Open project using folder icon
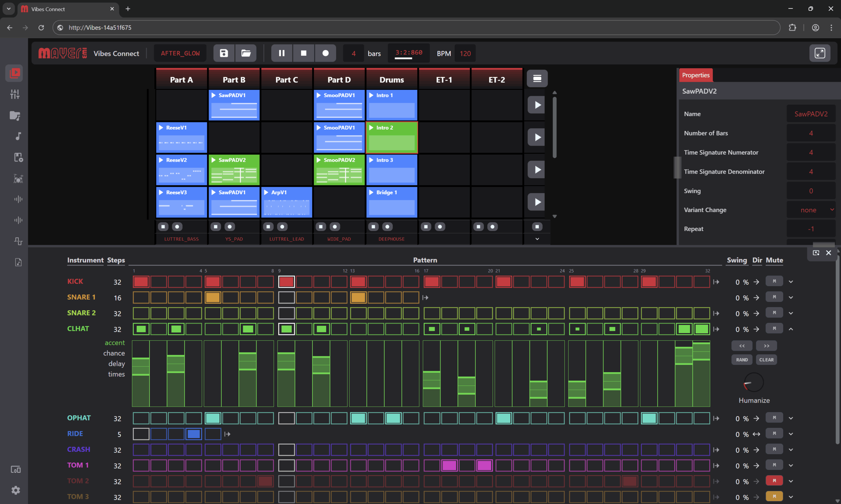Viewport: 841px width, 504px height. (246, 53)
